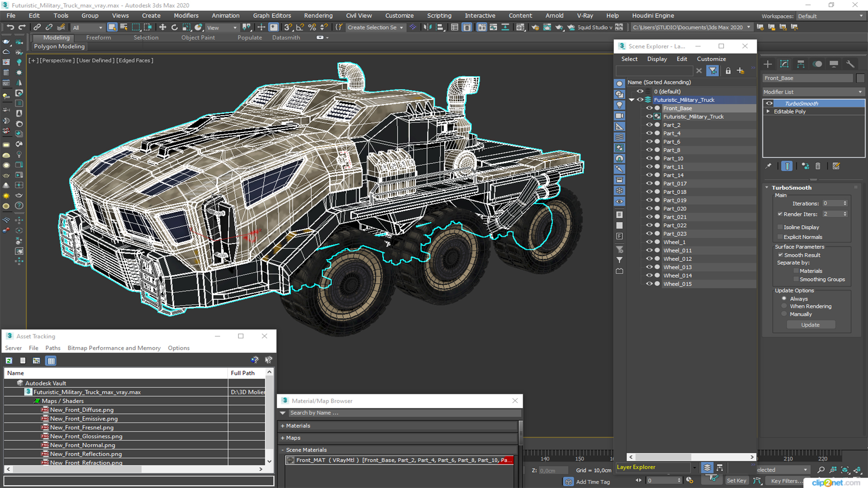868x488 pixels.
Task: Toggle the Render Iters checkbox
Action: [780, 214]
